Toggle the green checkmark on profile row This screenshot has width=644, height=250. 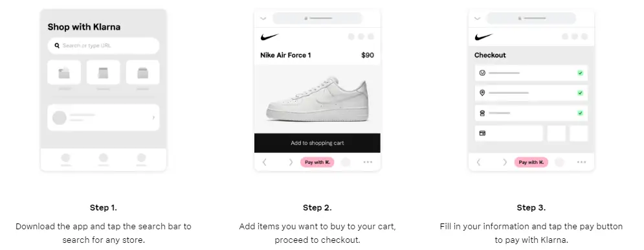tap(580, 73)
